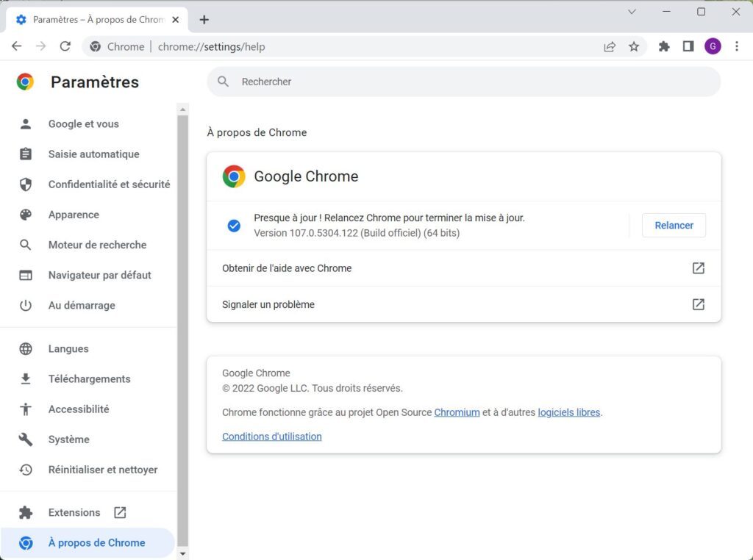The image size is (753, 560).
Task: Go to Réinitialiser et nettoyer section
Action: point(88,470)
